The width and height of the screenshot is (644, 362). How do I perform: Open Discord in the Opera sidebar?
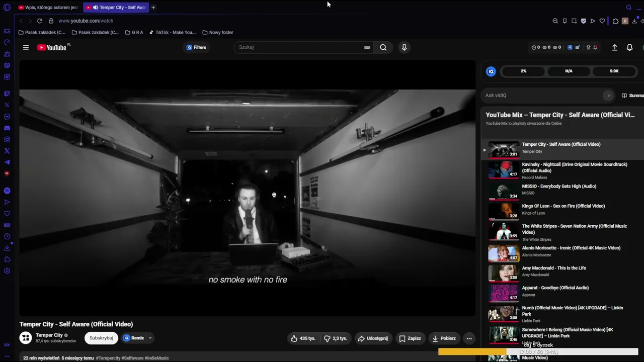[x=7, y=128]
